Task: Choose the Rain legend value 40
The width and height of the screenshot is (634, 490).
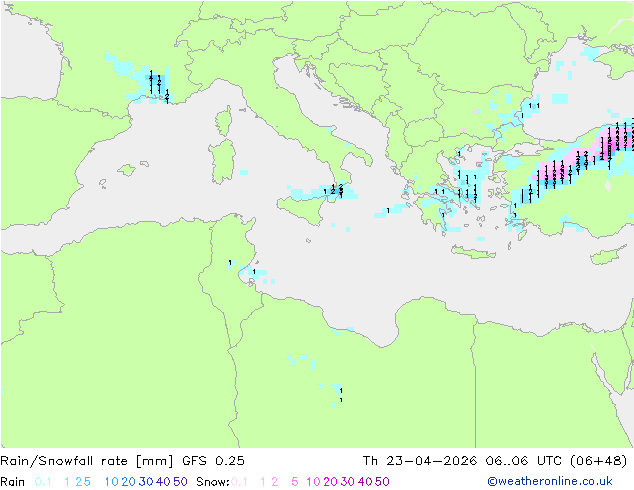Action: pos(163,482)
